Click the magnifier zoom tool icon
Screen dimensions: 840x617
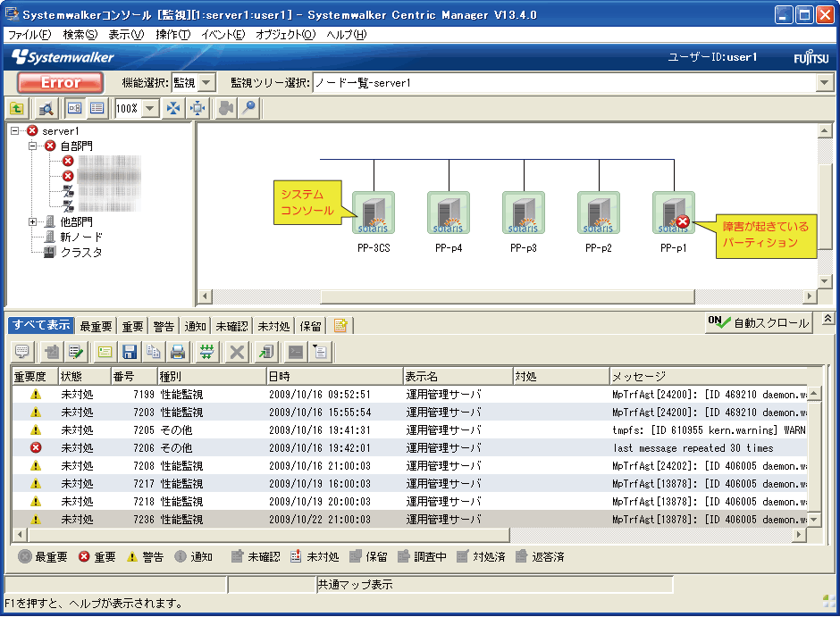pyautogui.click(x=249, y=108)
